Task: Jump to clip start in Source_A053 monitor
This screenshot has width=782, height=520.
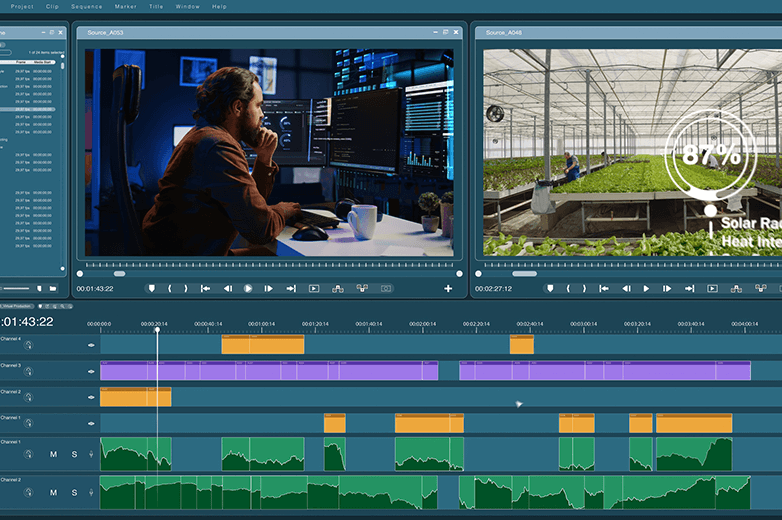Action: pyautogui.click(x=205, y=288)
